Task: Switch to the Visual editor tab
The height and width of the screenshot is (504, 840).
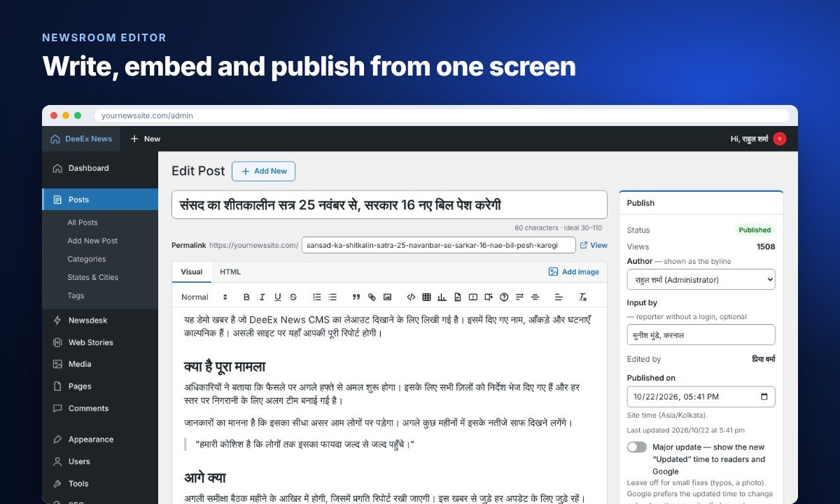Action: [x=192, y=272]
